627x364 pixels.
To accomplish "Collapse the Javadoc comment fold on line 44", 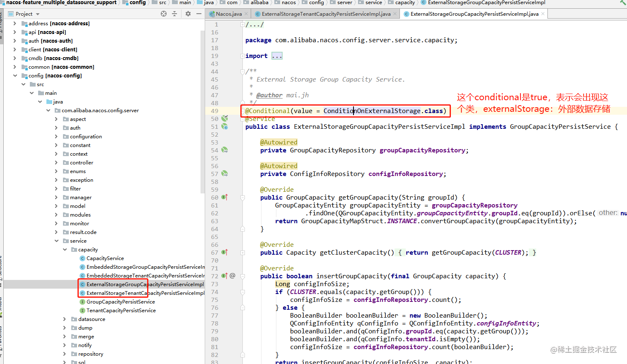I will click(x=242, y=72).
